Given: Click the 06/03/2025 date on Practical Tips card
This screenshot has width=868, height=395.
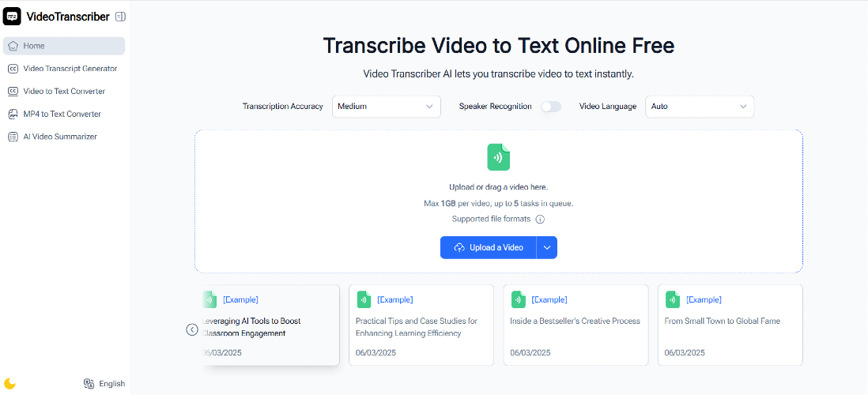Looking at the screenshot, I should (376, 352).
